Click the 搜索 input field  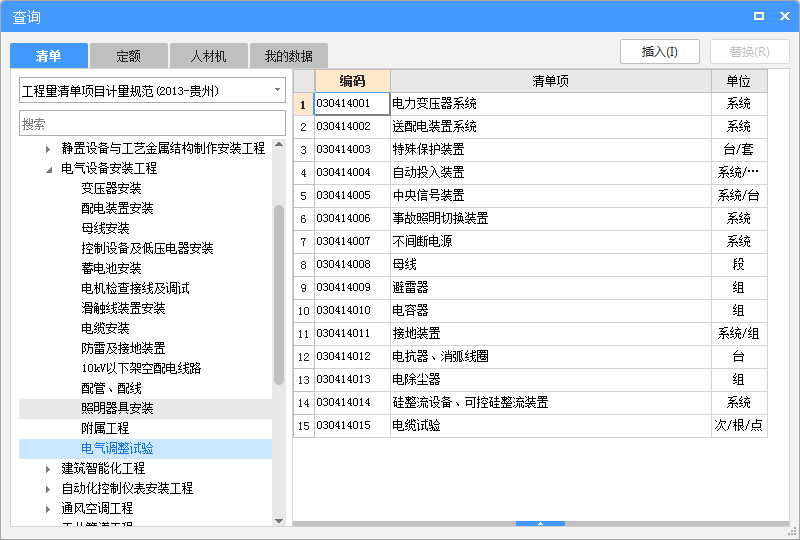152,124
